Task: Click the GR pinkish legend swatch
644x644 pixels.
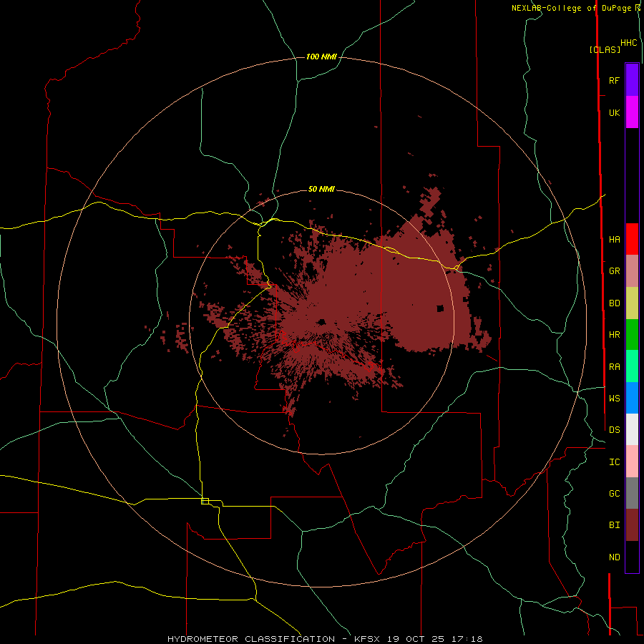Action: (632, 271)
